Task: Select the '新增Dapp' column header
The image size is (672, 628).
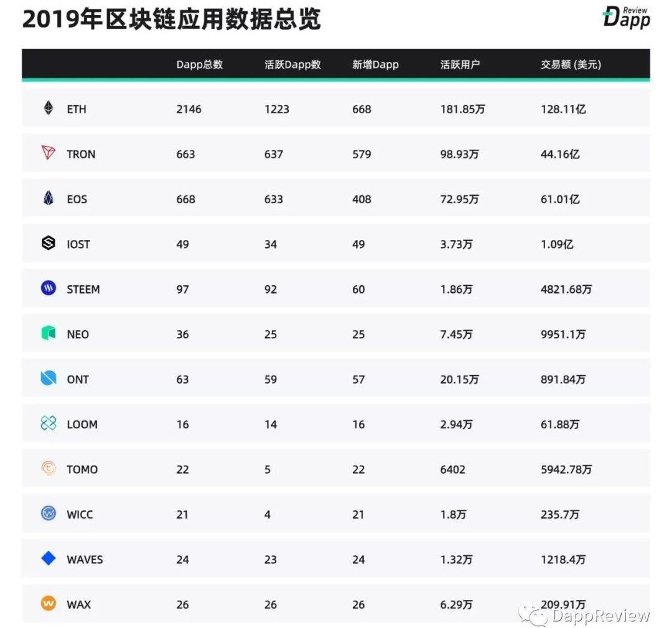Action: point(375,65)
